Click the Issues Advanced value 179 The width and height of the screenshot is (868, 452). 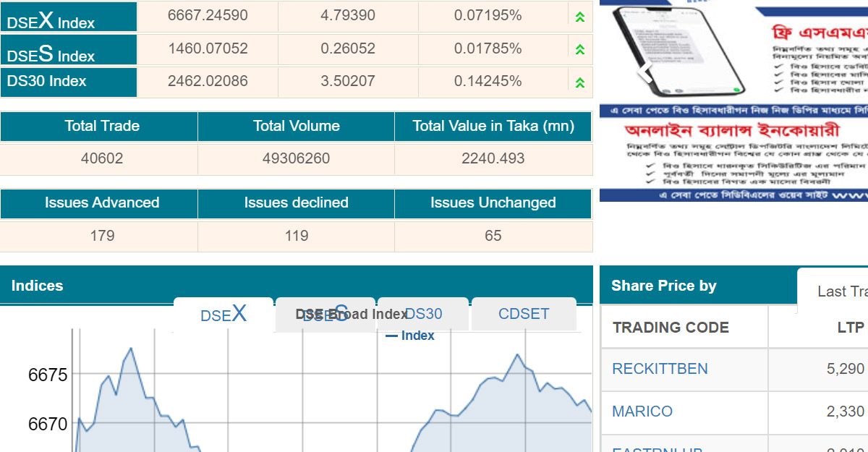click(102, 236)
